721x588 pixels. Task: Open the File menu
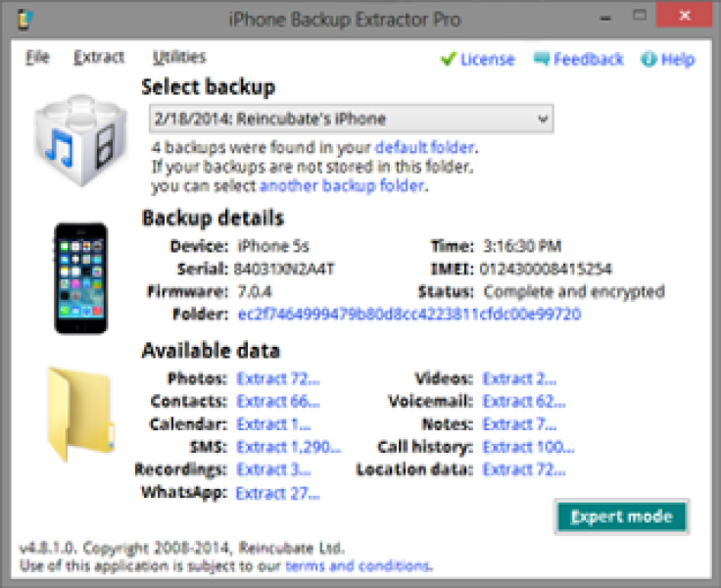pyautogui.click(x=37, y=57)
